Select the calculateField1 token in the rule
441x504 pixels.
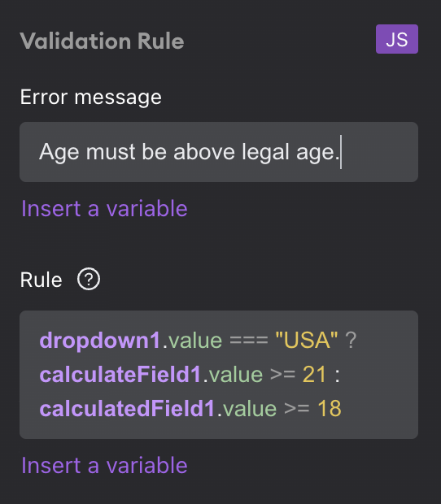click(120, 375)
